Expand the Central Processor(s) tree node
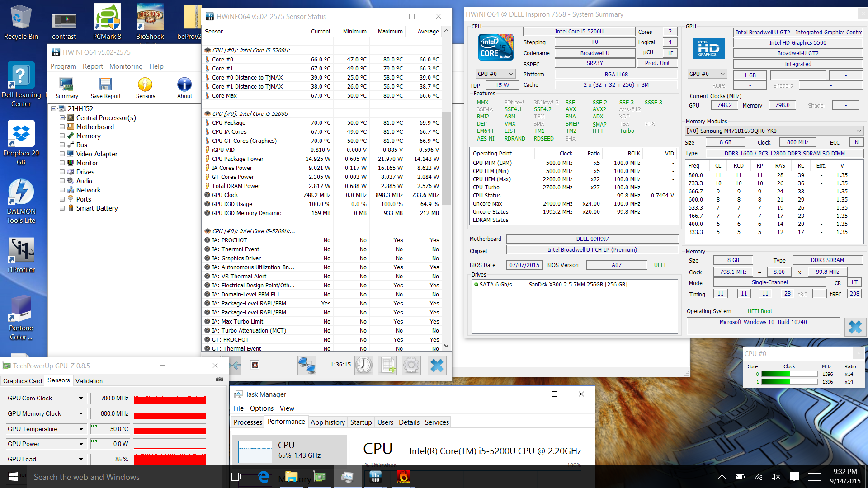Viewport: 868px width, 488px height. (62, 118)
